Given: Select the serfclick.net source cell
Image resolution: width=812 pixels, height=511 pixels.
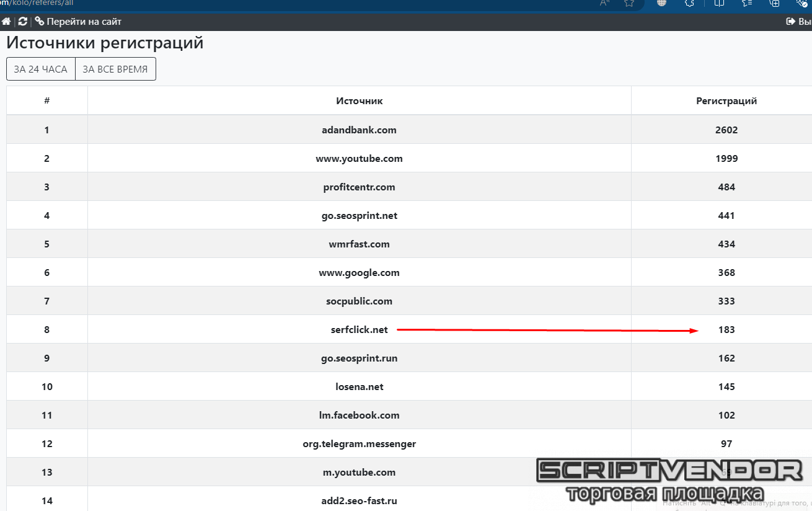Looking at the screenshot, I should (x=360, y=330).
